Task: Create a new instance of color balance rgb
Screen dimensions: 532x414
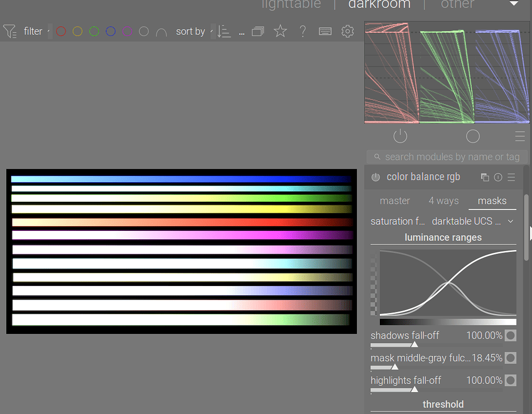Action: [485, 177]
